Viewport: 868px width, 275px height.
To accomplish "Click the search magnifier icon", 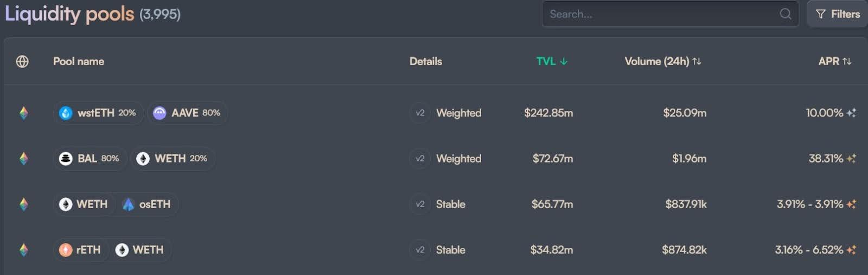I will [x=785, y=14].
